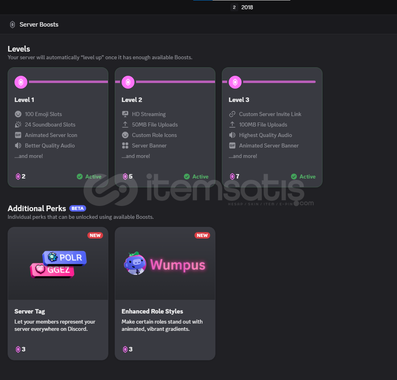The height and width of the screenshot is (380, 397).
Task: Open the Enhanced Role Styles preview image
Action: (x=165, y=264)
